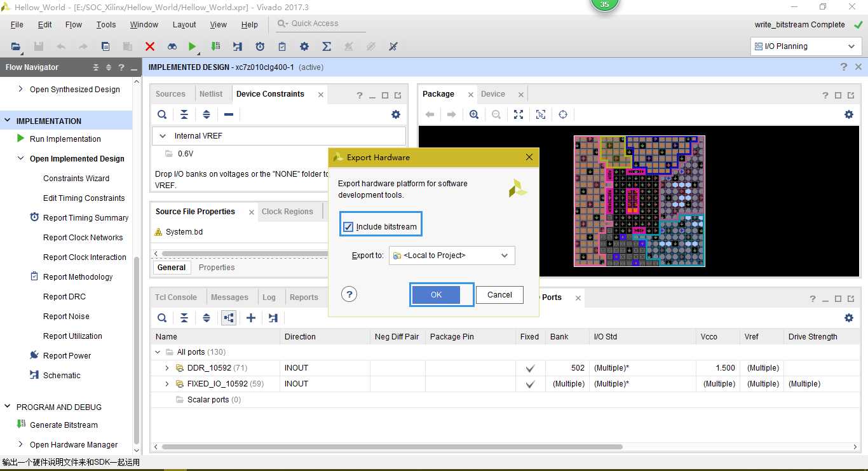Image resolution: width=868 pixels, height=471 pixels.
Task: Switch to Properties tab under Source File
Action: point(217,268)
